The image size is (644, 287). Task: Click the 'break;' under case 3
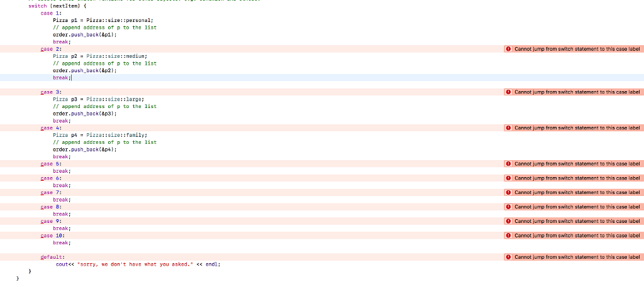(x=62, y=121)
